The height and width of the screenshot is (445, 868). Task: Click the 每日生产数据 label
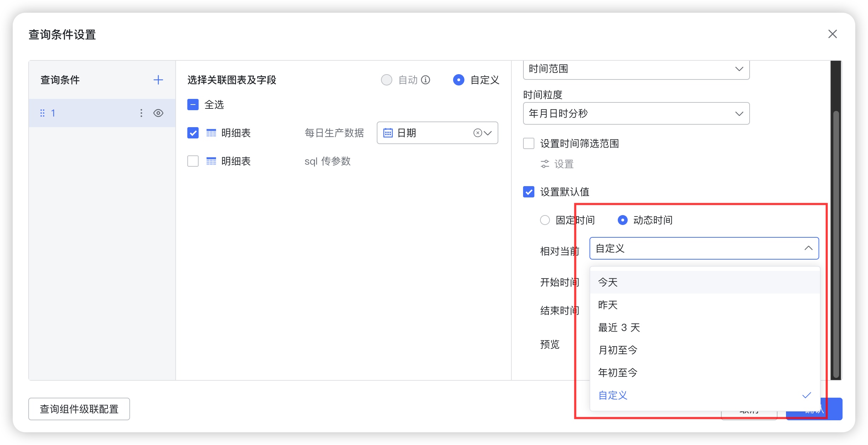click(x=334, y=133)
